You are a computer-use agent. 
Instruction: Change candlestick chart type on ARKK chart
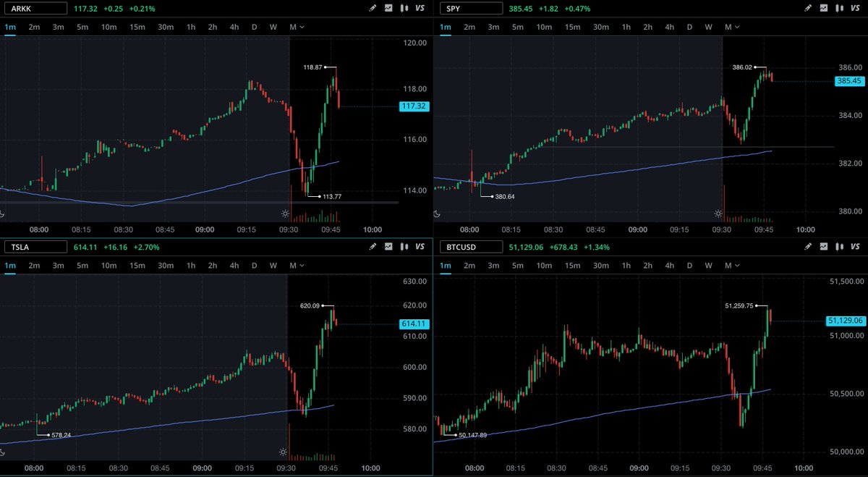pos(404,9)
